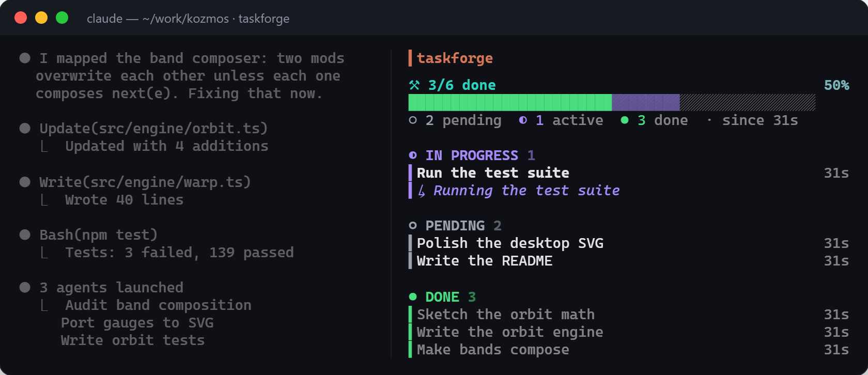Click the IN PROGRESS section heading

[472, 155]
